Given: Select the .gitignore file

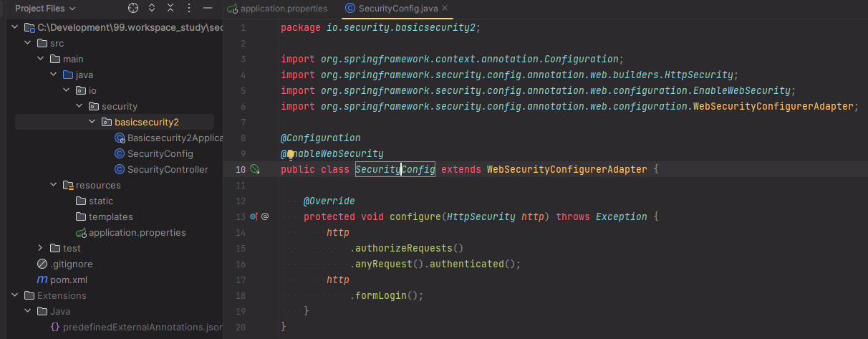Looking at the screenshot, I should coord(72,264).
